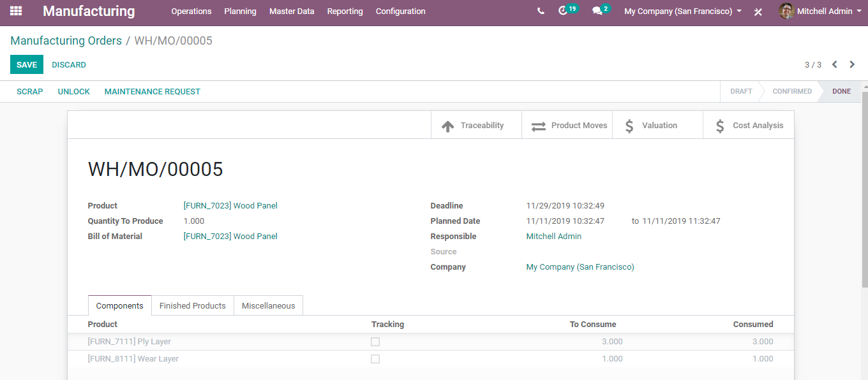The height and width of the screenshot is (380, 868).
Task: Click Quantity To Produce value 1.000
Action: point(194,221)
